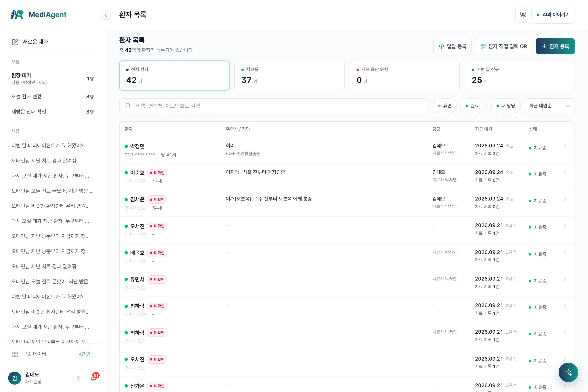The width and height of the screenshot is (588, 392).
Task: Select the 치료중 37 card
Action: [x=290, y=76]
